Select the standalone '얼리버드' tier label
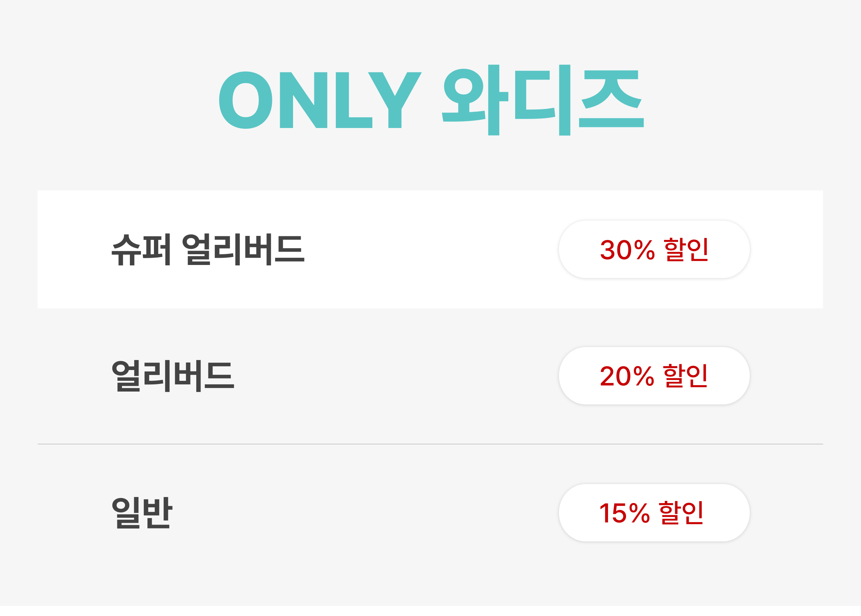 tap(173, 376)
